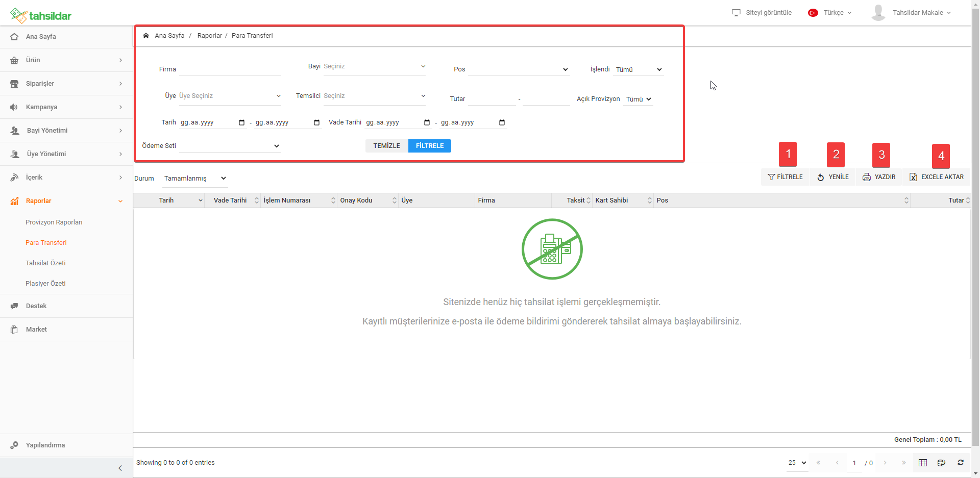
Task: Click the Siparişler store icon
Action: [x=14, y=84]
